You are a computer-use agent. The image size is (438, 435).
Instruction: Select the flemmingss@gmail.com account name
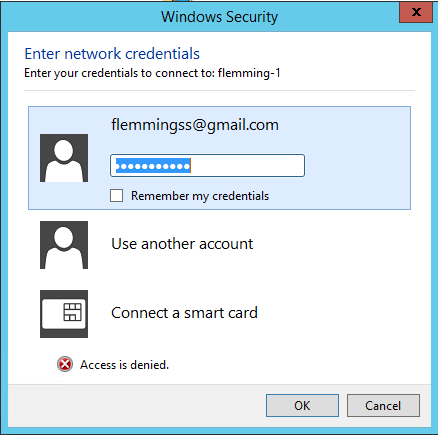(x=195, y=125)
